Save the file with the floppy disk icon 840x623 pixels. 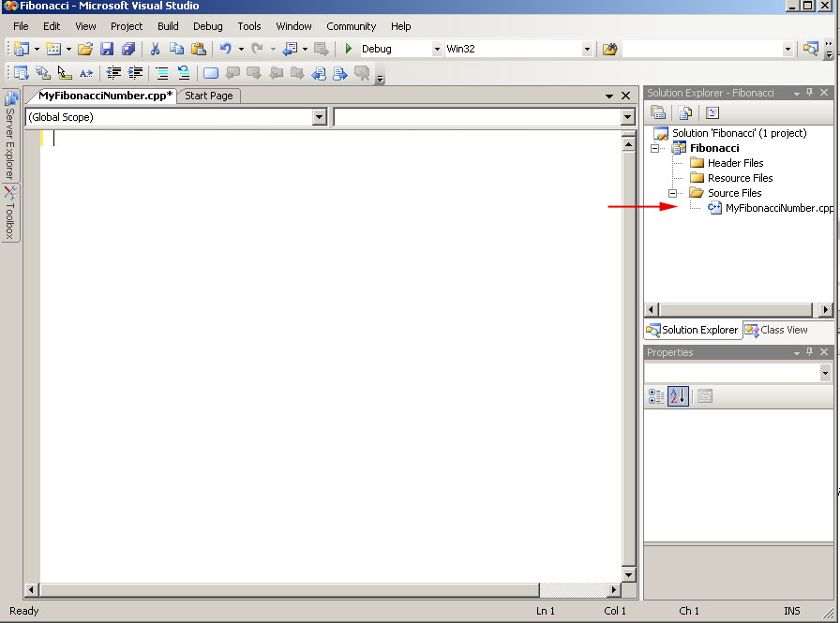tap(107, 49)
